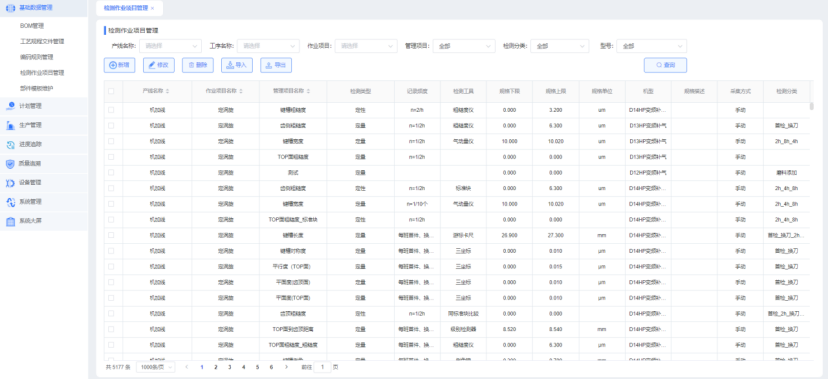Viewport: 829px width, 379px height.
Task: Check the row with 测试 item
Action: coord(111,172)
